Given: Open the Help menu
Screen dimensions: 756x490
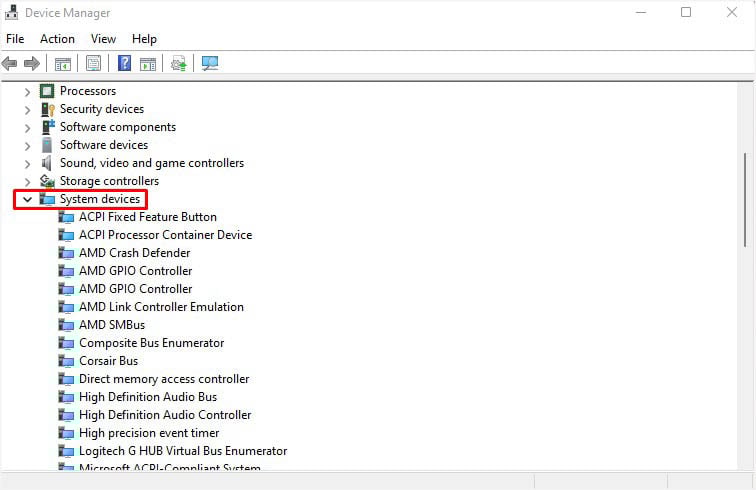Looking at the screenshot, I should (x=144, y=39).
